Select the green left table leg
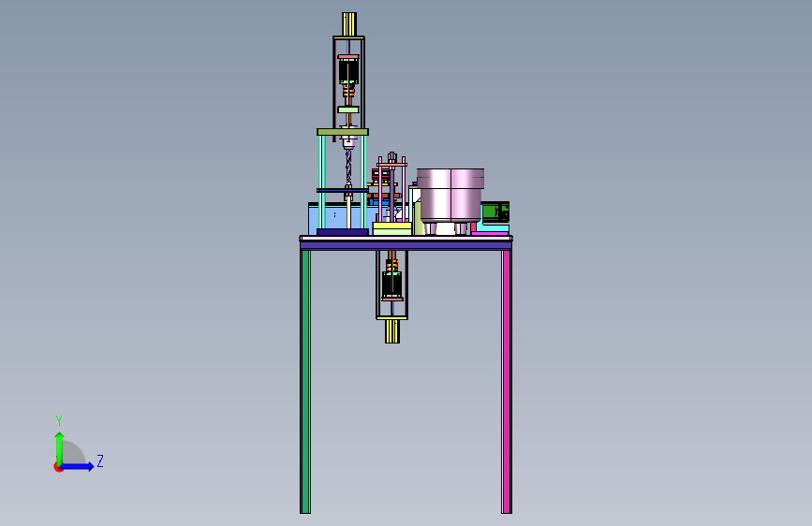Image resolution: width=812 pixels, height=526 pixels. (x=305, y=382)
